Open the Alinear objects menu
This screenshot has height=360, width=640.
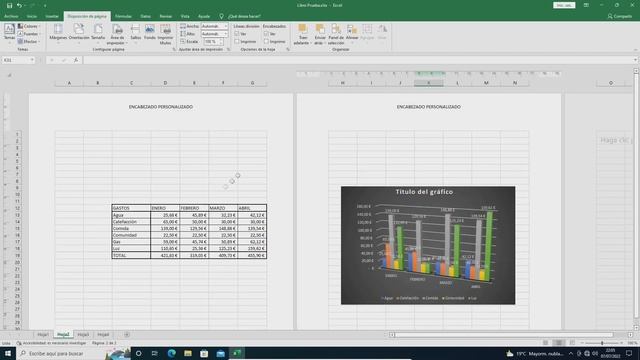[352, 33]
